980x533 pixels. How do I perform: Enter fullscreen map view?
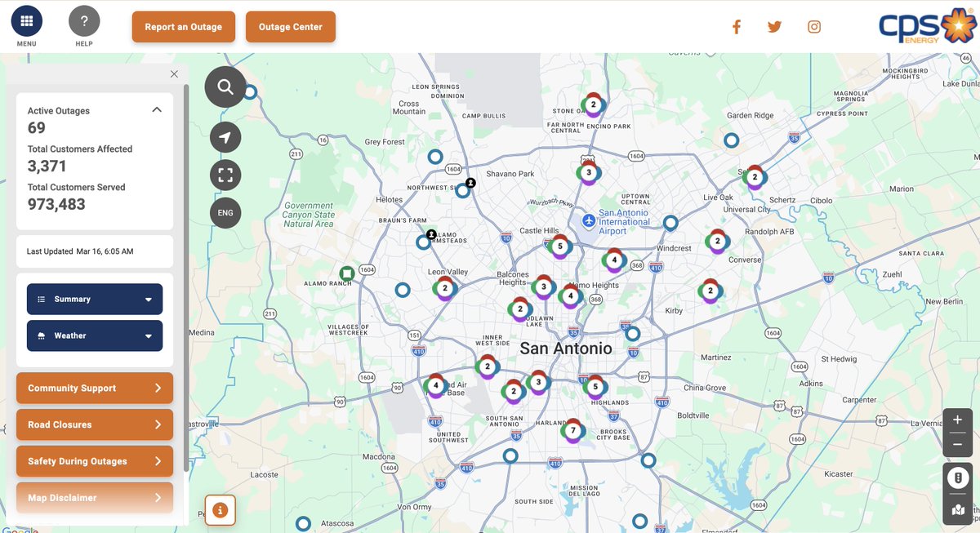225,175
